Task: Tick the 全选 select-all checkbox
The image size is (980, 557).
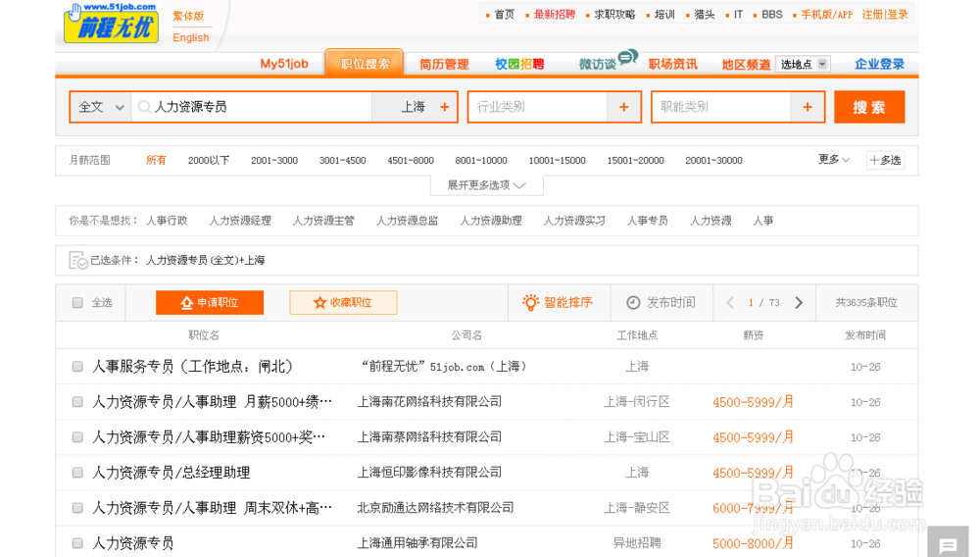Action: click(77, 303)
